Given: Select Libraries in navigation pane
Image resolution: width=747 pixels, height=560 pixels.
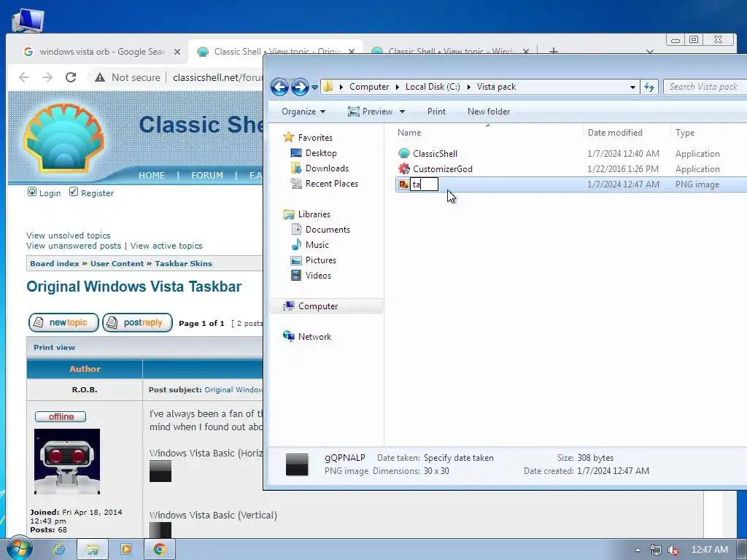Looking at the screenshot, I should [314, 214].
